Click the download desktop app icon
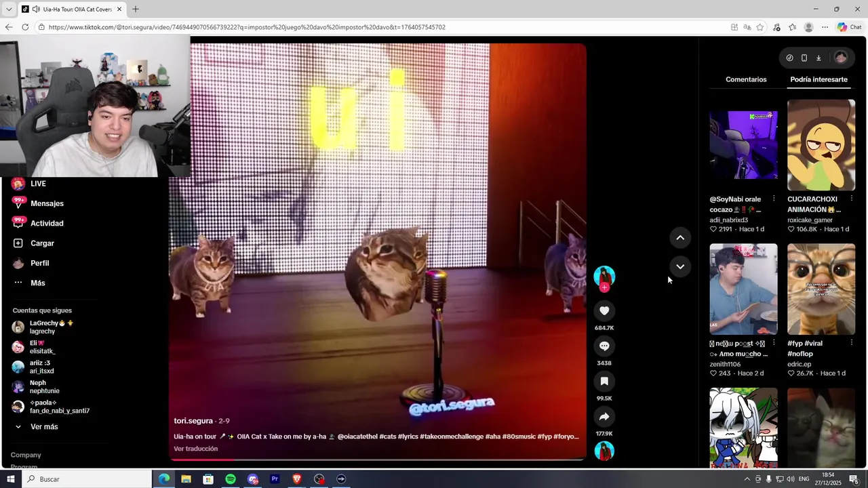868x488 pixels. [x=818, y=58]
